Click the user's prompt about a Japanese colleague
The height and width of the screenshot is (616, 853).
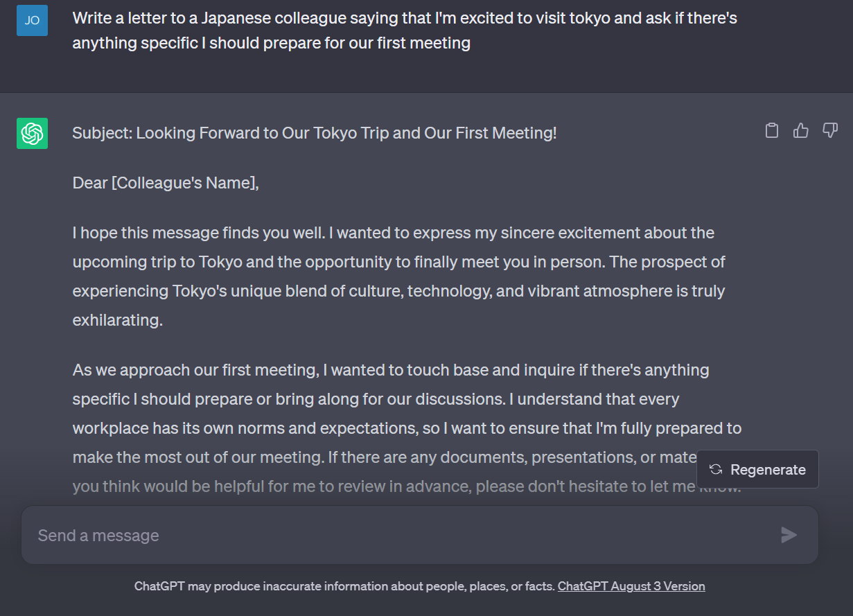(405, 30)
